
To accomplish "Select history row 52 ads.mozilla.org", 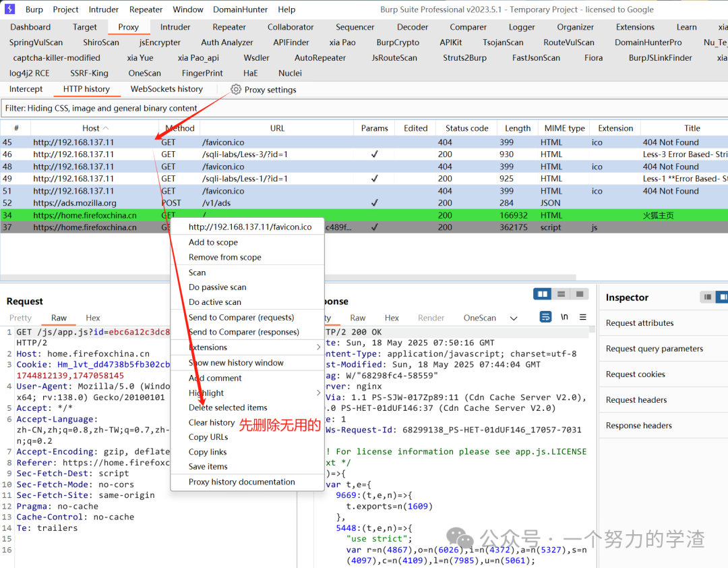I will click(364, 203).
